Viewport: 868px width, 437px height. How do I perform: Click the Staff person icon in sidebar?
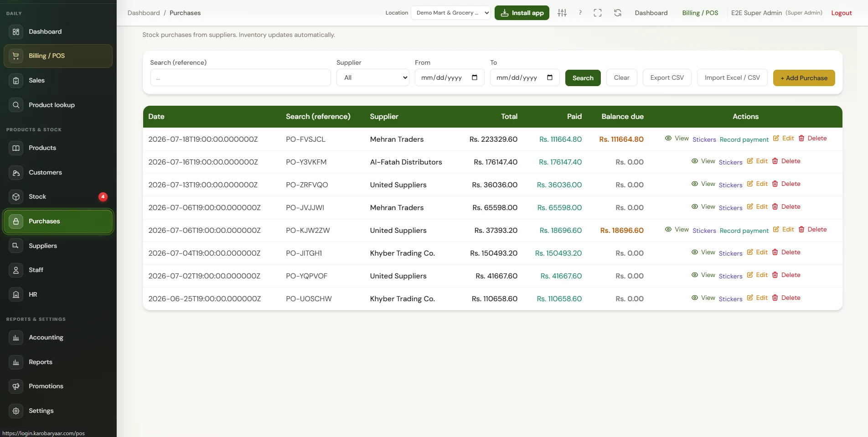(x=16, y=270)
